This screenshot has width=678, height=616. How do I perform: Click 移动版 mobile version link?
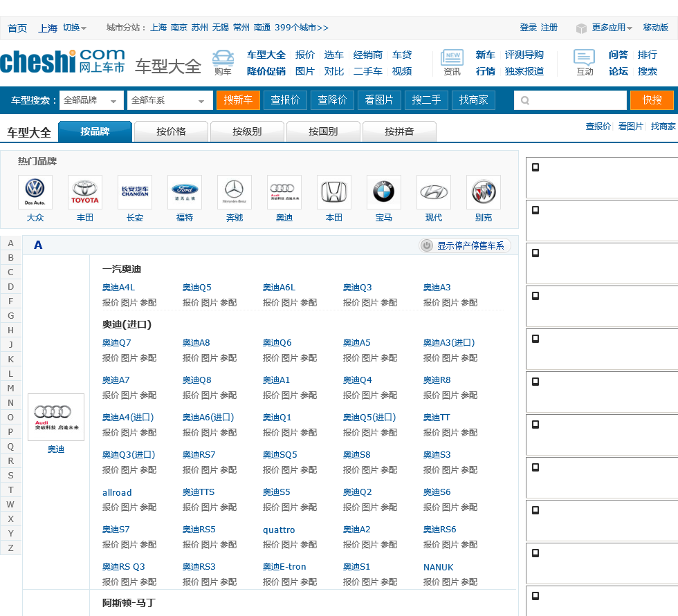pyautogui.click(x=656, y=28)
